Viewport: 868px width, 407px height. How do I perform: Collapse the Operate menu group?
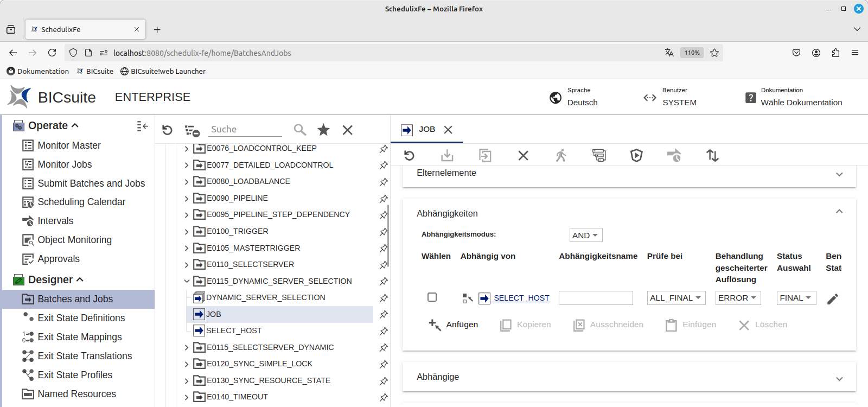[75, 125]
